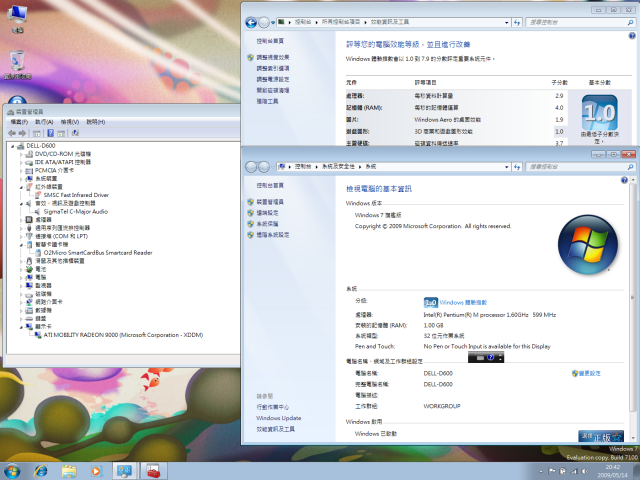Screen dimensions: 640x480
Task: Collapse the node containing SMSC Fast Infrared Driver
Action: tap(21, 187)
